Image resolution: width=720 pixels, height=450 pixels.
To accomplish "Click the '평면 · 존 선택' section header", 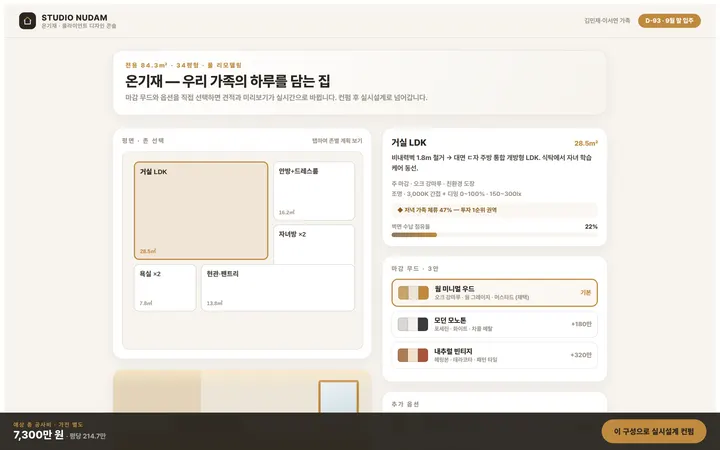I will (143, 141).
